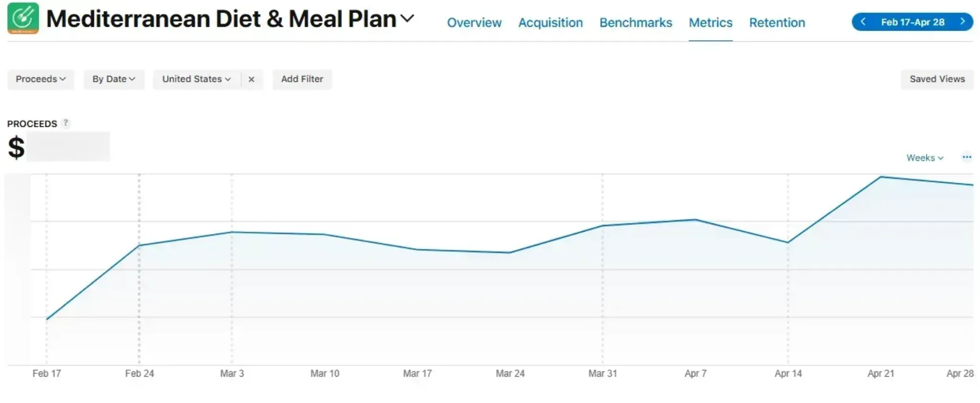Switch to the Acquisition tab
980x403 pixels.
coord(550,22)
